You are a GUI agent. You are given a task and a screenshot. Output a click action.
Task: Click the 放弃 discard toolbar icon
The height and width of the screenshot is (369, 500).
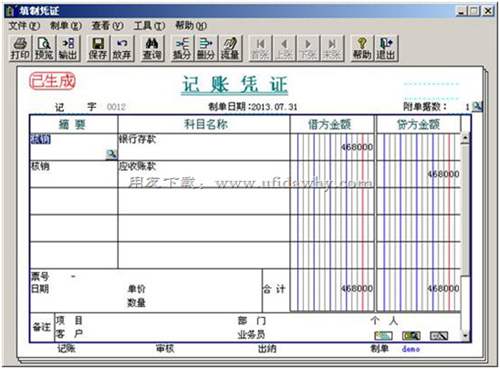coord(122,49)
